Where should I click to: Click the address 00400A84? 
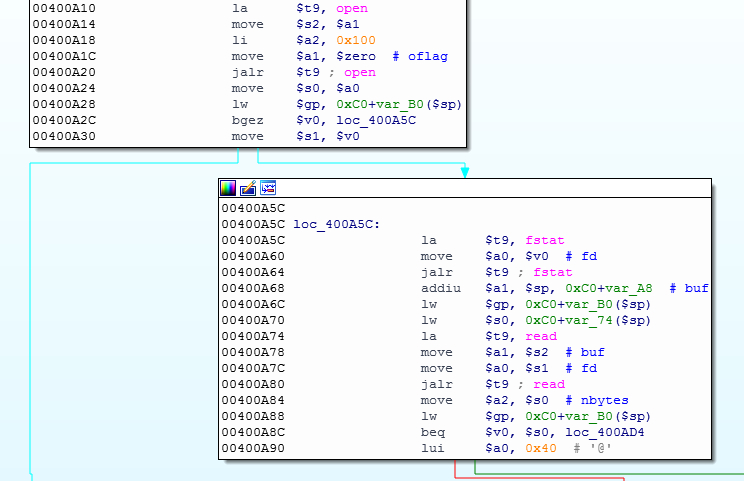[253, 400]
